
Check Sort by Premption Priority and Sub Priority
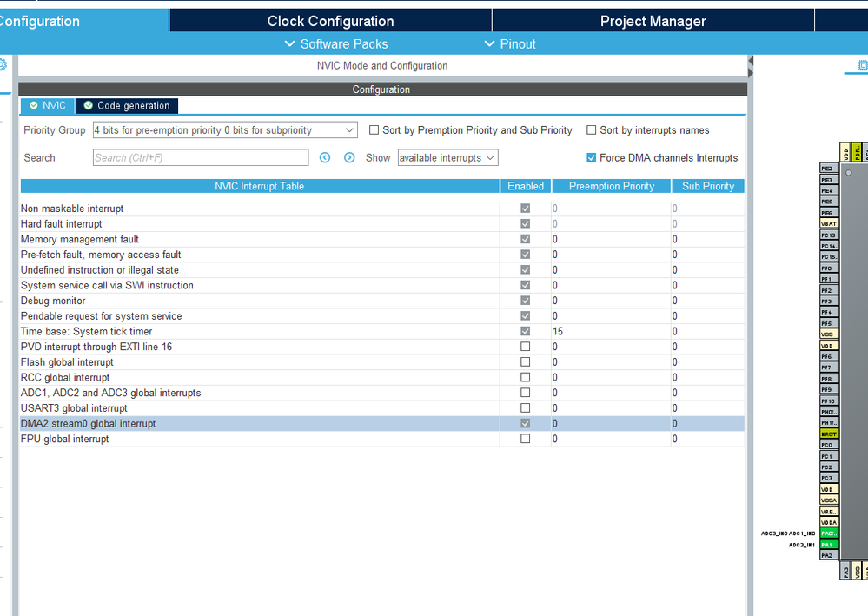point(374,130)
